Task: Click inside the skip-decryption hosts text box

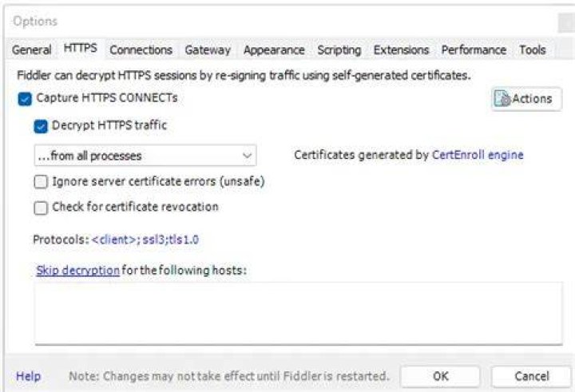Action: coord(299,313)
